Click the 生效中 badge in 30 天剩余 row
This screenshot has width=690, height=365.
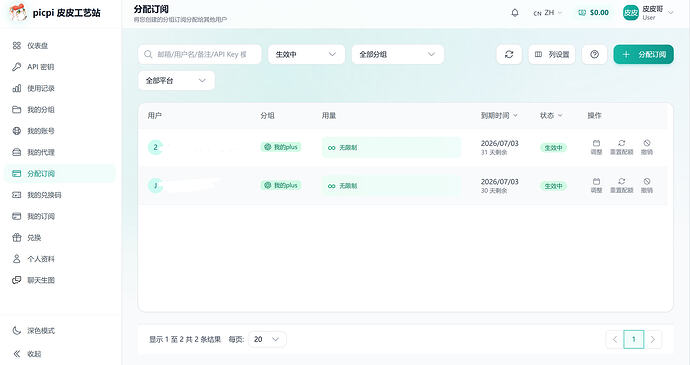pos(553,186)
